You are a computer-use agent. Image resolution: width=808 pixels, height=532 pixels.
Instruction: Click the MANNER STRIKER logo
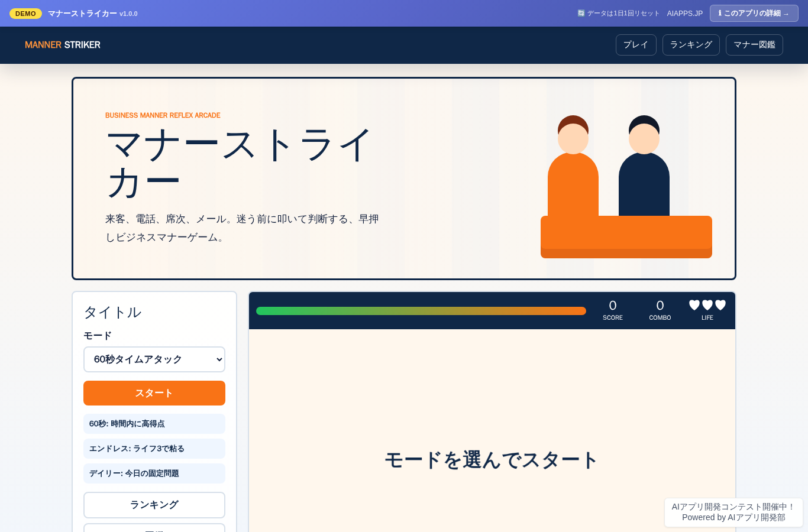63,45
